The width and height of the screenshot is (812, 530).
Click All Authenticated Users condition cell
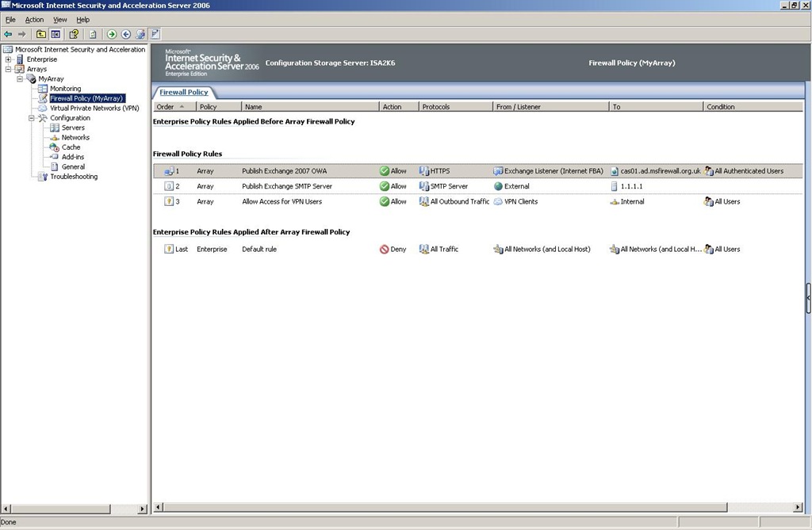pyautogui.click(x=744, y=171)
